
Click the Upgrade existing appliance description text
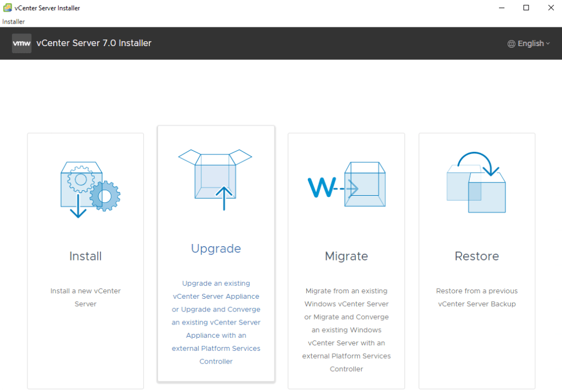(216, 322)
